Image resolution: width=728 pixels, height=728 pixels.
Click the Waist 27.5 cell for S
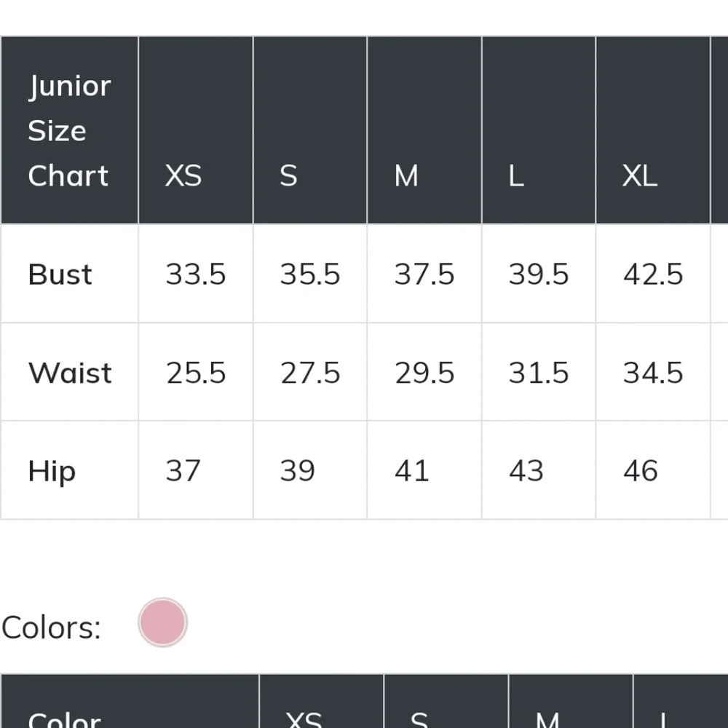(310, 372)
